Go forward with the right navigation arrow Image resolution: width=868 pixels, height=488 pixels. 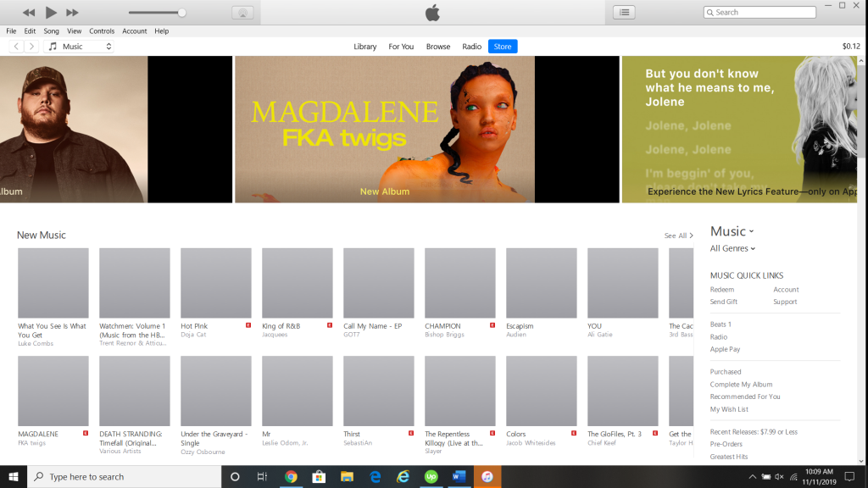tap(31, 47)
